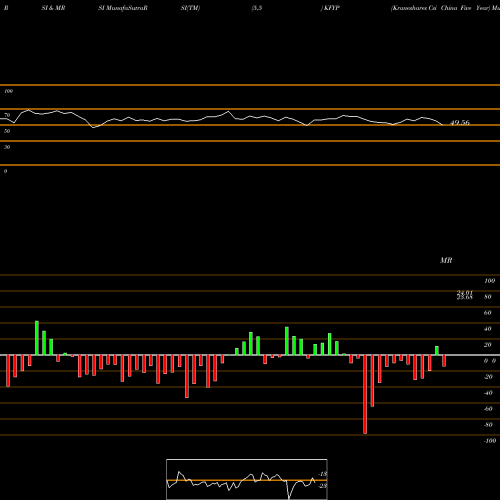Viewport: 500px width, 500px height.
Task: Click the -40 label on the MR axis
Action: (488, 393)
